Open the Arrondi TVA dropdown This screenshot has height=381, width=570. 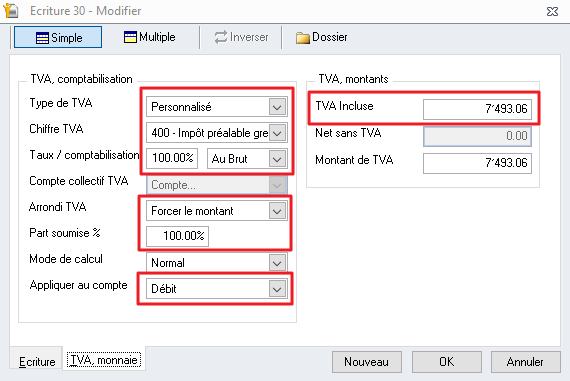coord(277,211)
